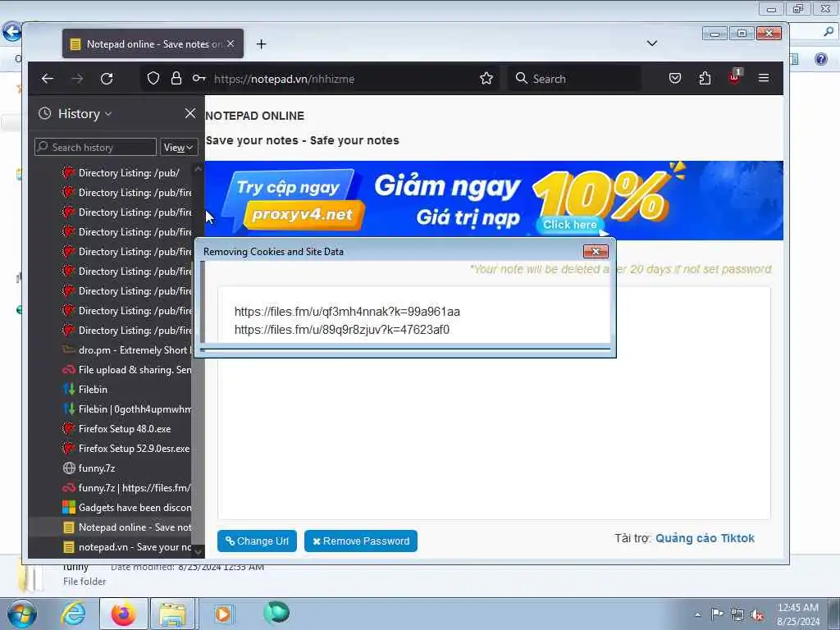Screen dimensions: 840x630
Task: Click the first files.fm URL line
Action: coord(347,312)
